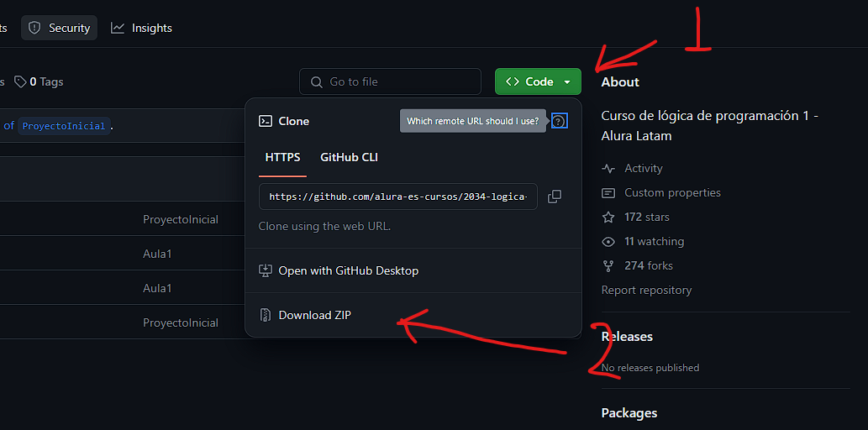
Task: Click the fork icon
Action: coord(608,266)
